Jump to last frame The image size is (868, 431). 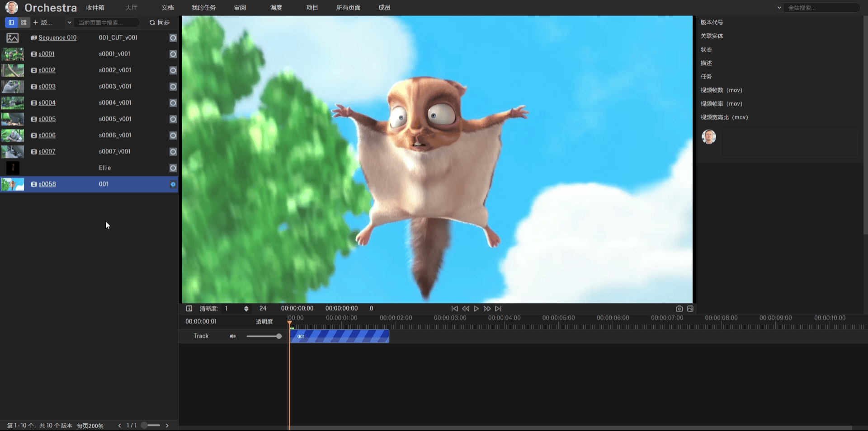pyautogui.click(x=498, y=309)
